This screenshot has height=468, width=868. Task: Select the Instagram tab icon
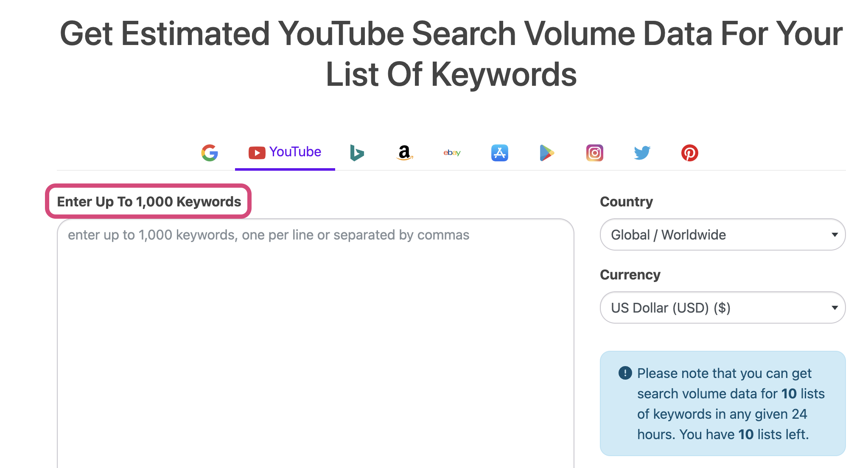(x=595, y=153)
